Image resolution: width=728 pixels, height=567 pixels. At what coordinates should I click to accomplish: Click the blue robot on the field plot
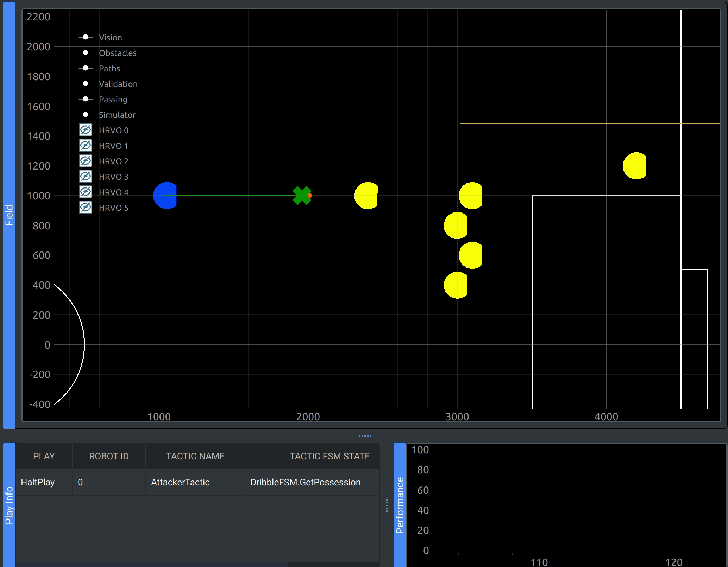point(165,196)
